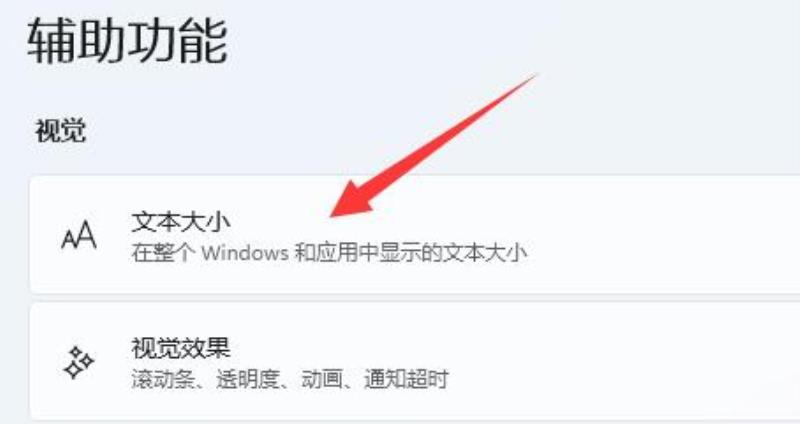Click the 视觉 section header
This screenshot has width=800, height=424.
(61, 131)
